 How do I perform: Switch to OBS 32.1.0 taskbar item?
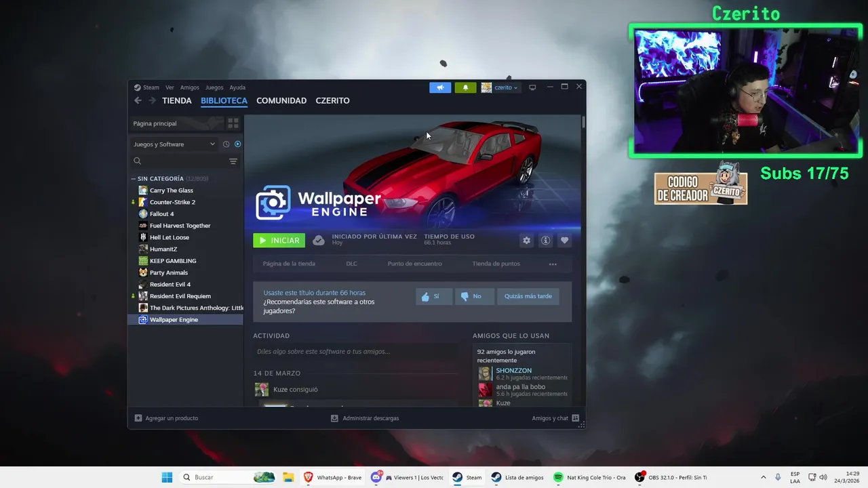671,477
